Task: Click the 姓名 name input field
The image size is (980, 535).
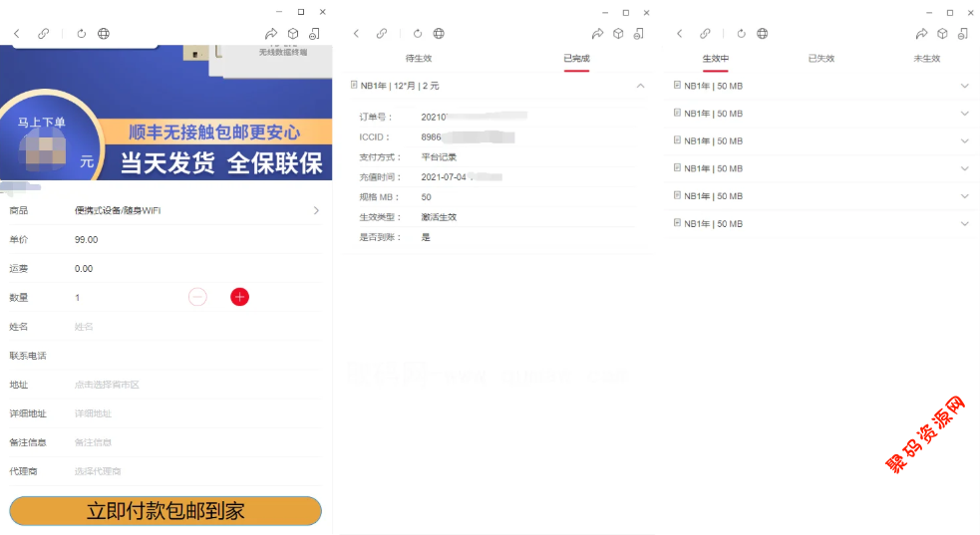Action: (189, 327)
